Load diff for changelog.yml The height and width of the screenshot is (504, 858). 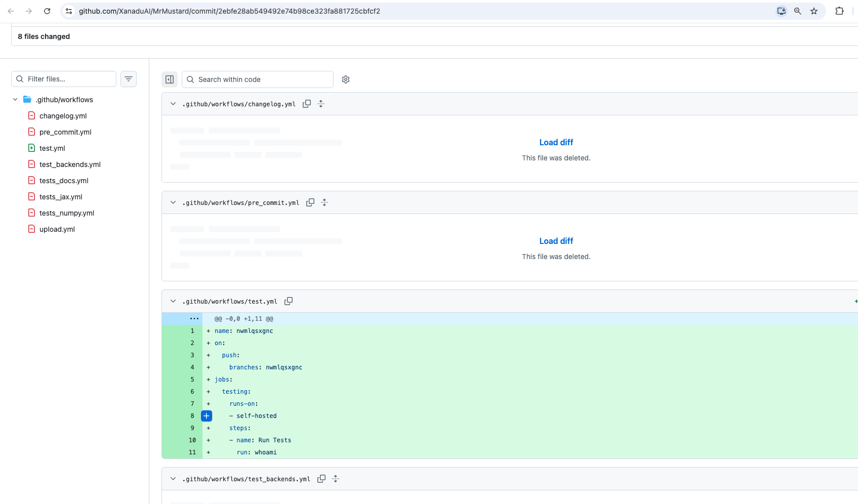pos(556,142)
